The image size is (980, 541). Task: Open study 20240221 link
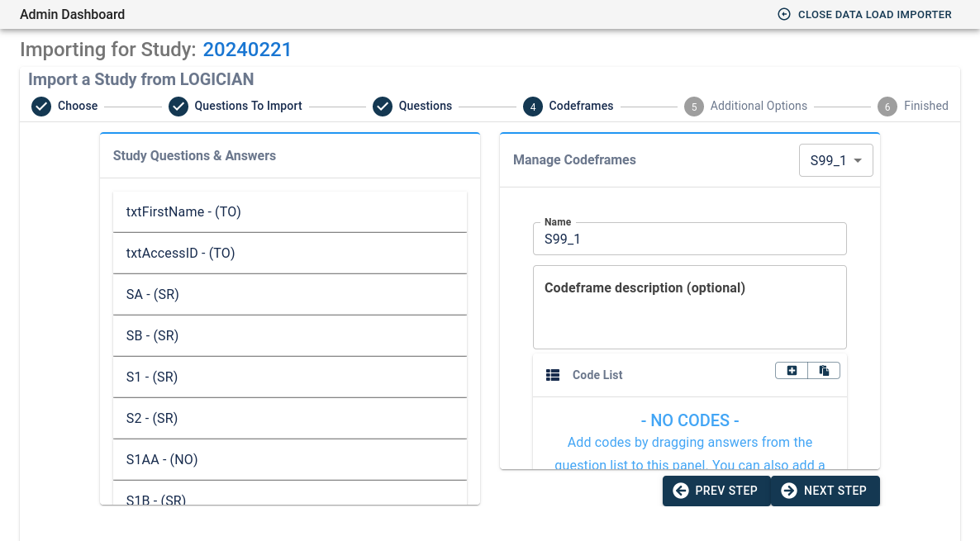[x=247, y=50]
